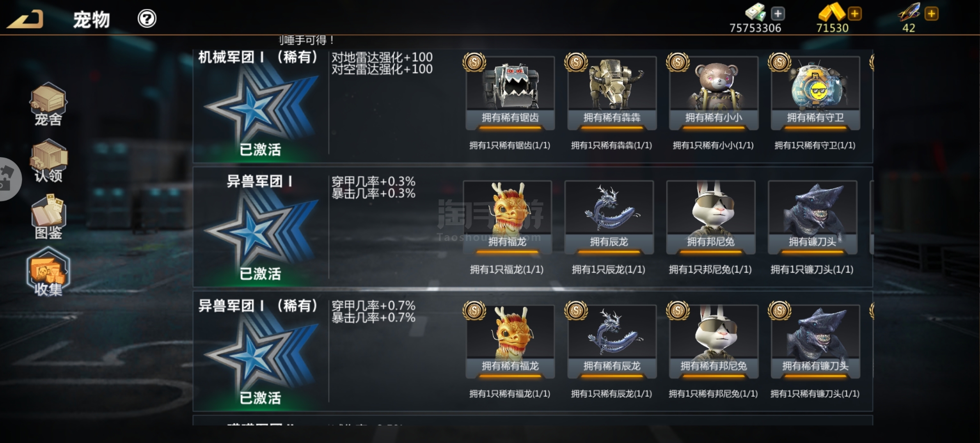Image resolution: width=980 pixels, height=443 pixels.
Task: Open the 认领 claim tab
Action: point(48,161)
